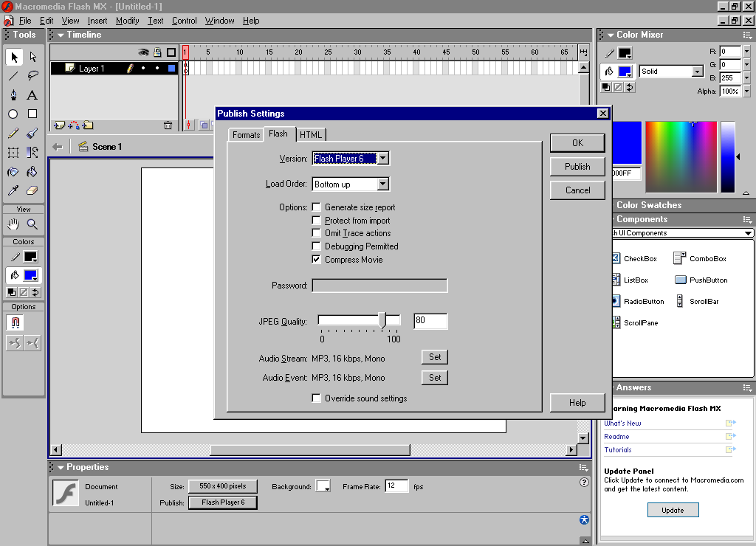
Task: Open the document Background color picker
Action: tap(323, 485)
